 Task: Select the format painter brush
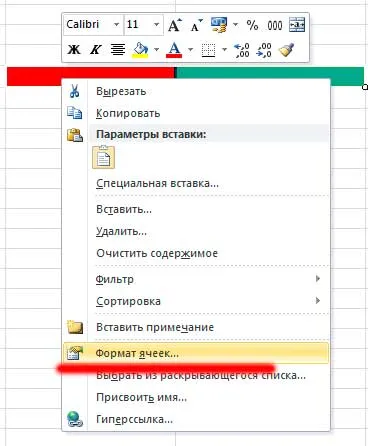286,50
